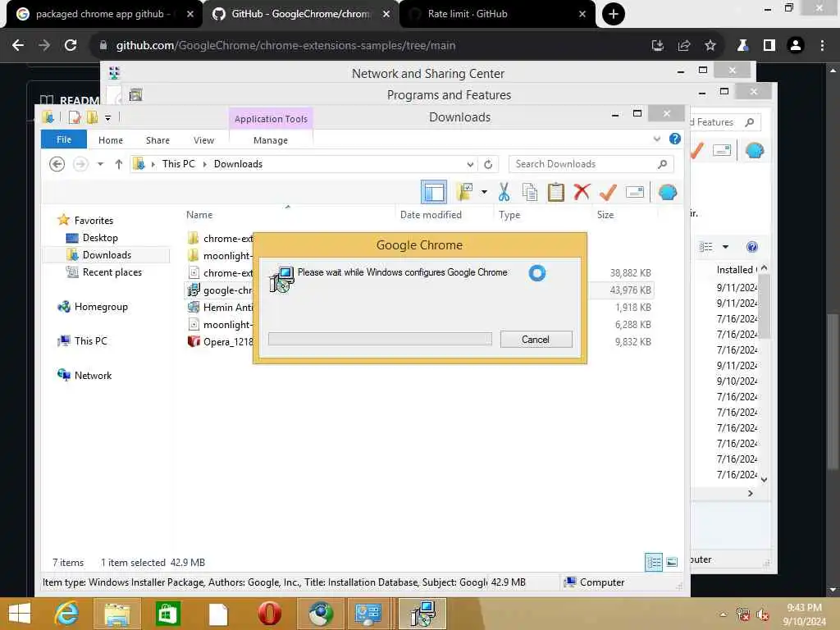Image resolution: width=840 pixels, height=630 pixels.
Task: Open the View ribbon tab
Action: tap(203, 139)
